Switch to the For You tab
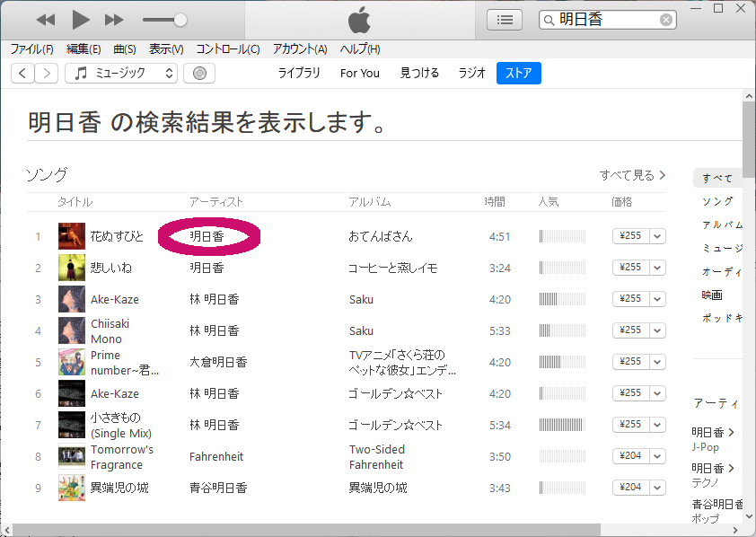756x537 pixels. pyautogui.click(x=360, y=73)
